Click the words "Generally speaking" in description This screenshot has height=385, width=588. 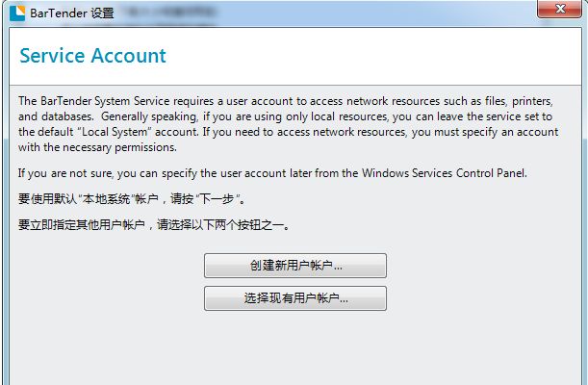[x=144, y=116]
